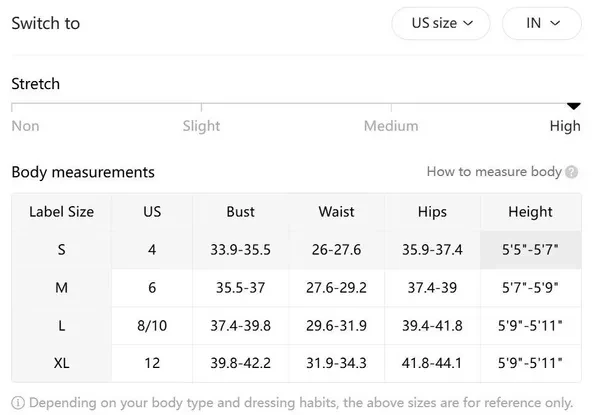Click the High stretch slider marker

coord(574,105)
